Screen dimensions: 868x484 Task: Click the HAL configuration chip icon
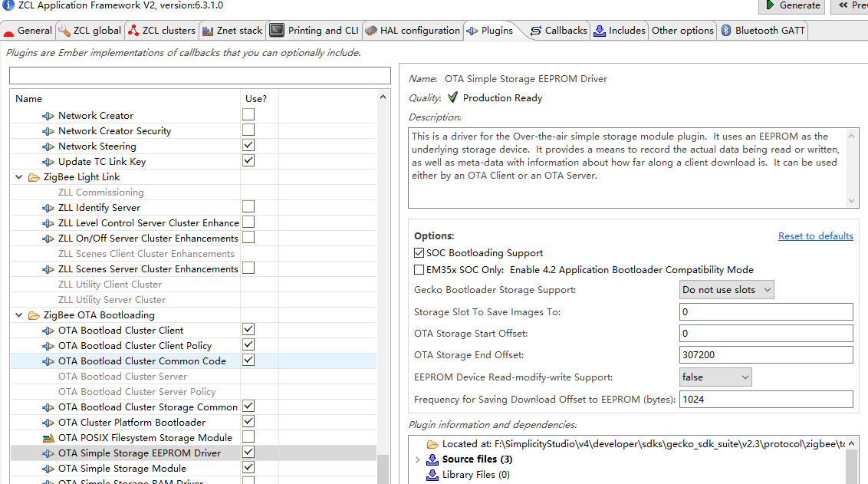point(371,31)
